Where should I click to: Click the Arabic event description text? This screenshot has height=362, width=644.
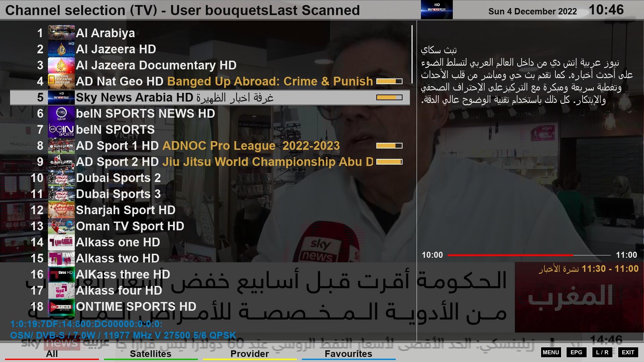pyautogui.click(x=527, y=75)
